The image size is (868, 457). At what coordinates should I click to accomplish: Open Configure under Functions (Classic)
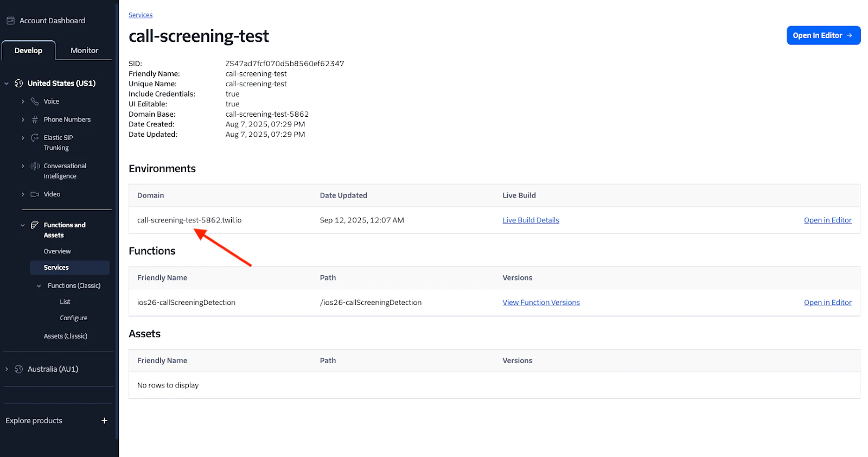[x=73, y=318]
